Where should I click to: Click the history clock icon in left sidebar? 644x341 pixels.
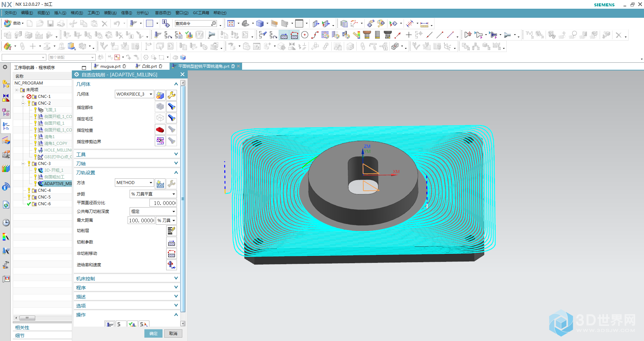(6, 223)
